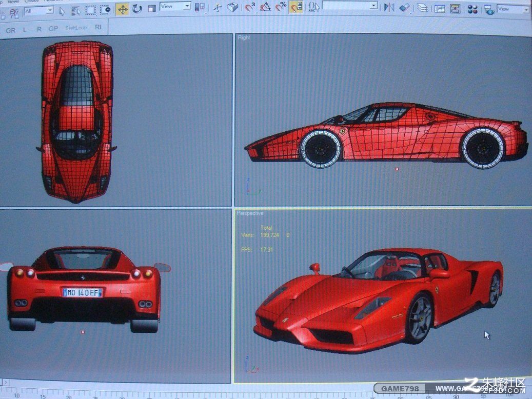
Task: Click the rear-view Ferrari license plate
Action: click(x=83, y=292)
